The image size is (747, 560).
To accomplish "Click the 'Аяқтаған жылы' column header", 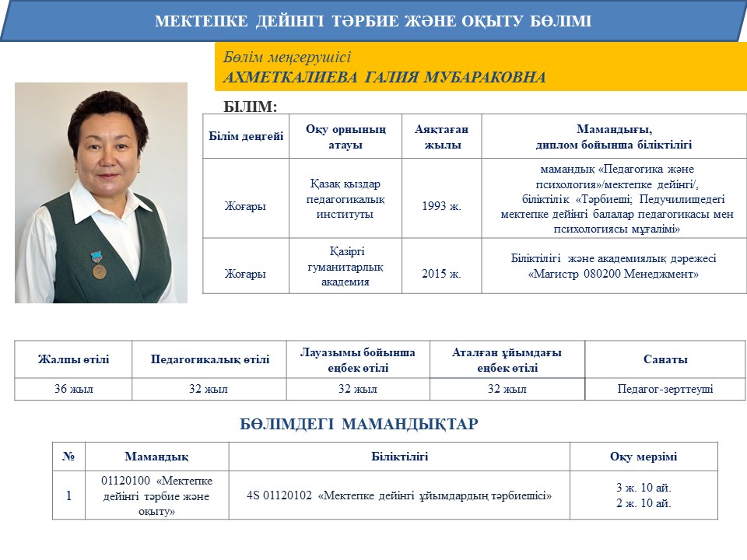I will (441, 136).
